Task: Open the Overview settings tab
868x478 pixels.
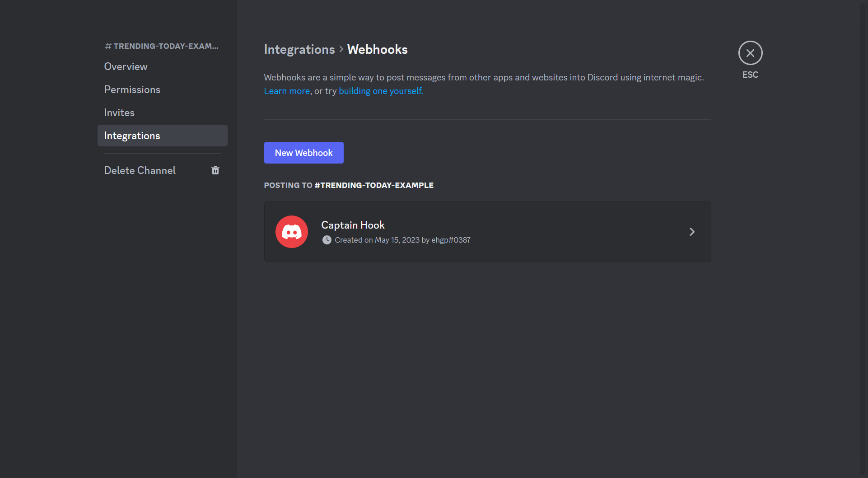Action: (x=163, y=66)
